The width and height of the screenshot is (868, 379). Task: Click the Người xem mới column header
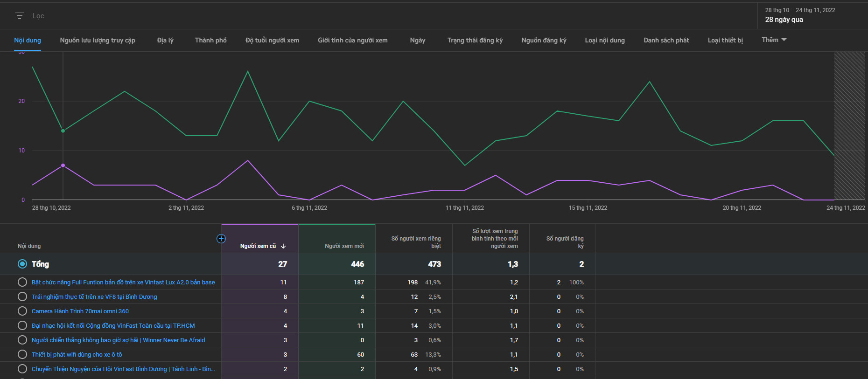pyautogui.click(x=344, y=246)
